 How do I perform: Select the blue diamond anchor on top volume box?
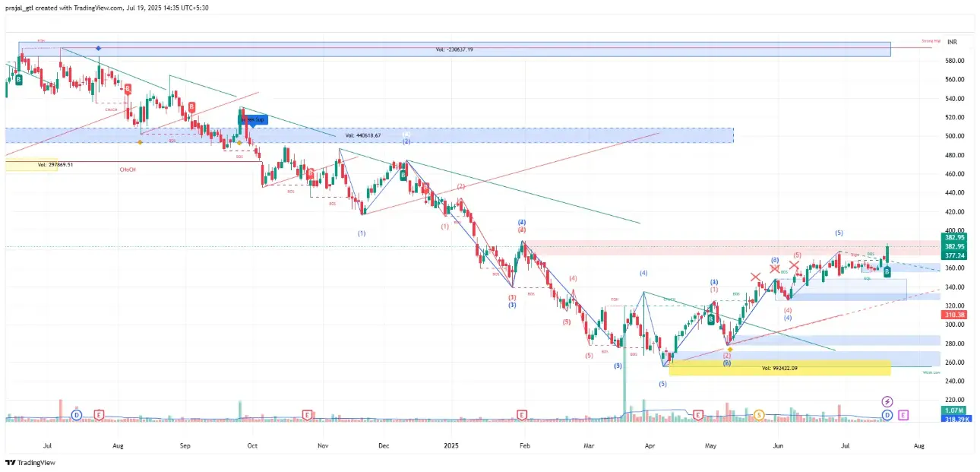(99, 49)
